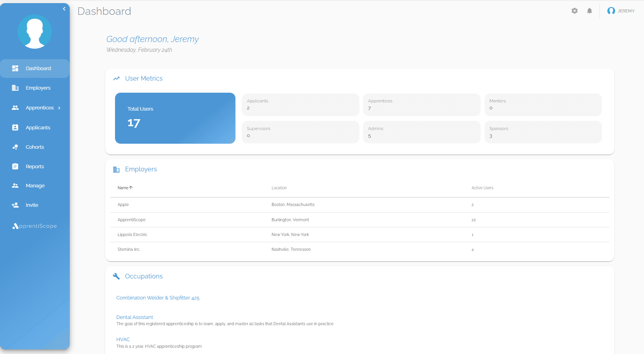
Task: Collapse the sidebar with the chevron
Action: tap(64, 9)
